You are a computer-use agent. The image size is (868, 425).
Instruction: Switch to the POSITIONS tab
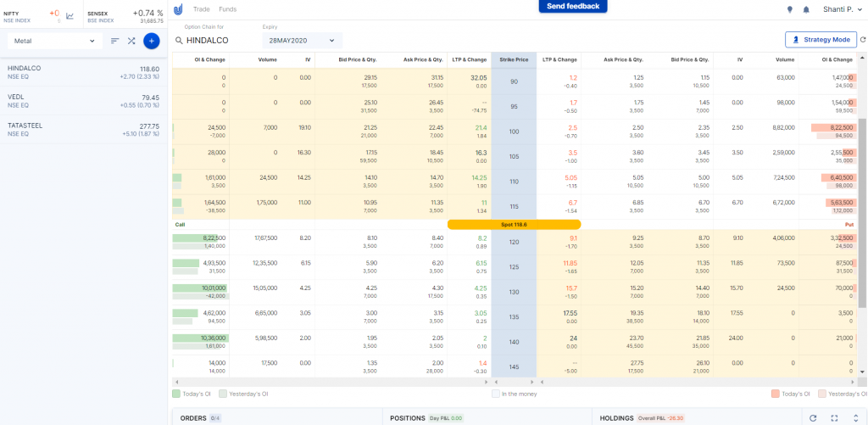click(408, 418)
